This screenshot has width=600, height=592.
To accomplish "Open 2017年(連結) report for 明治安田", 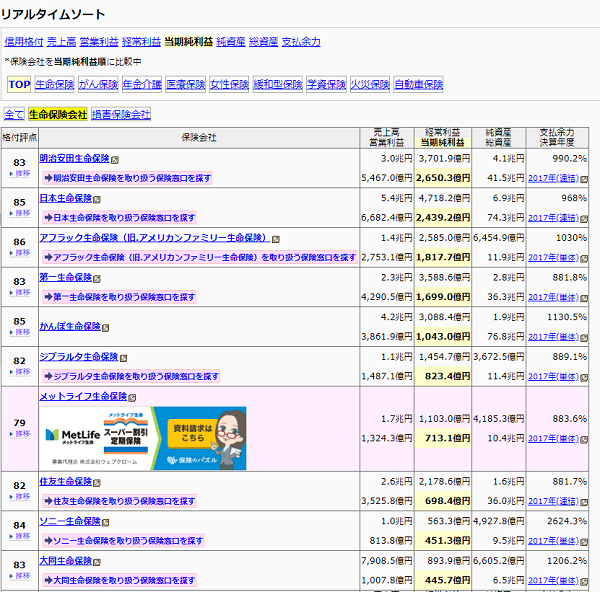I will tap(553, 178).
